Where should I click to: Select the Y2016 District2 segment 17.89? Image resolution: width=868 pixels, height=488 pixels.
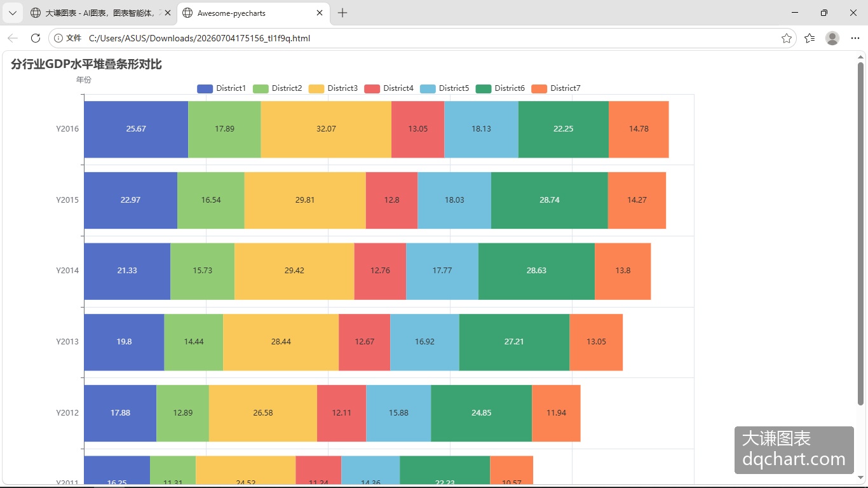224,129
